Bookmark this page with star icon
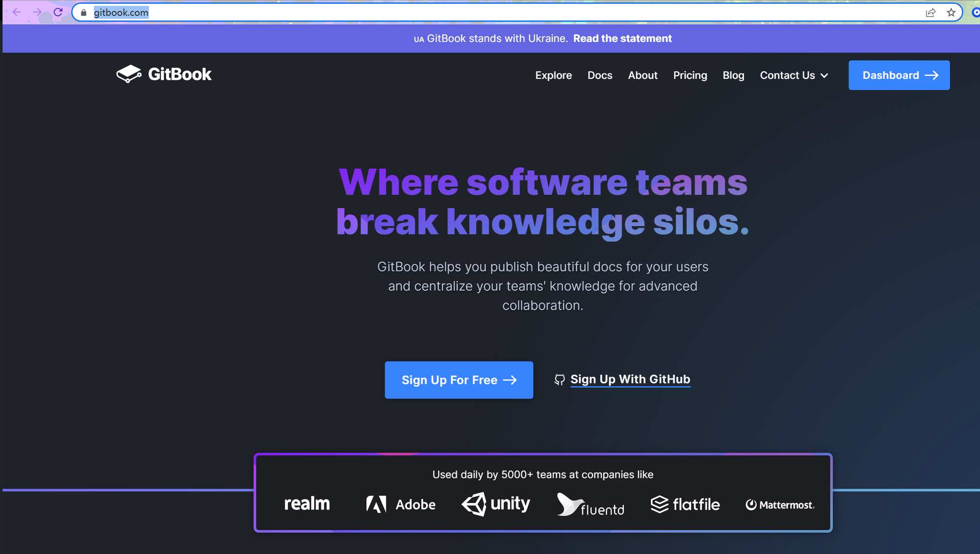980x554 pixels. pos(951,13)
